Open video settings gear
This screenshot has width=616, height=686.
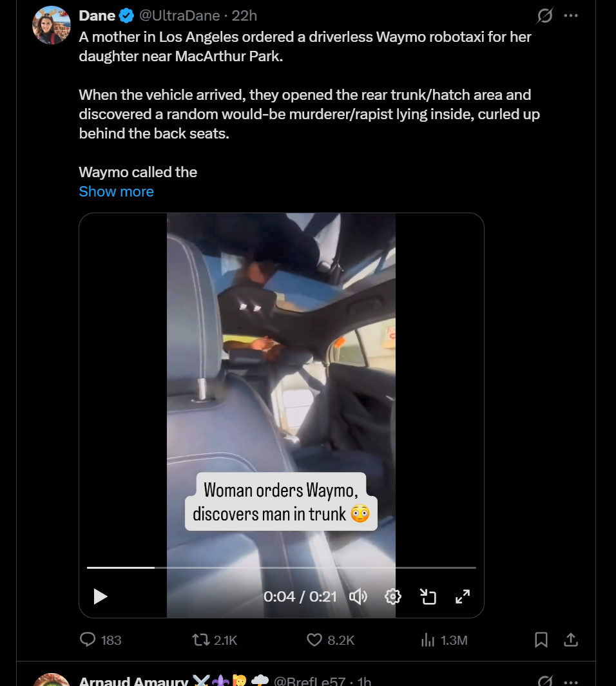[x=393, y=596]
